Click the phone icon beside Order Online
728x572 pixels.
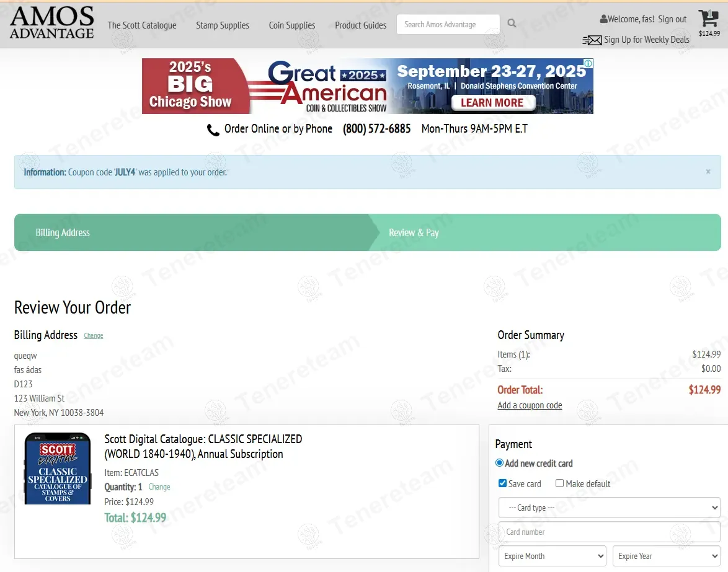pyautogui.click(x=213, y=130)
